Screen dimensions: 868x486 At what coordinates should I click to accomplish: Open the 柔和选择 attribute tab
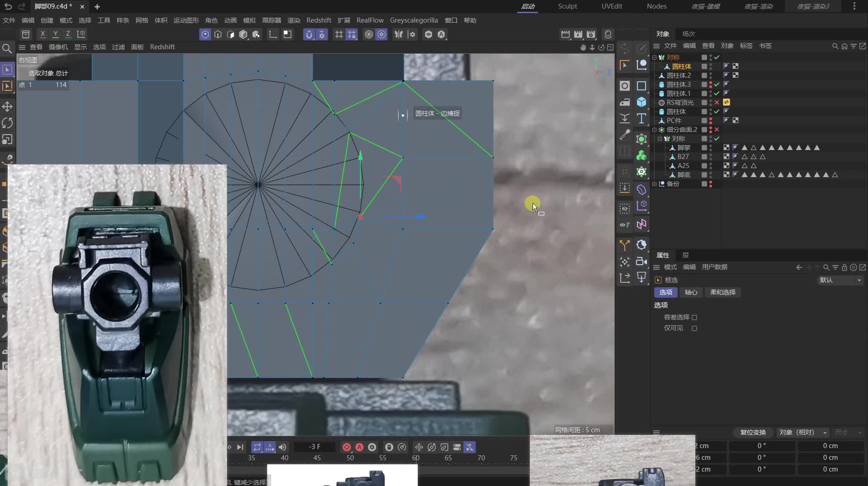722,292
